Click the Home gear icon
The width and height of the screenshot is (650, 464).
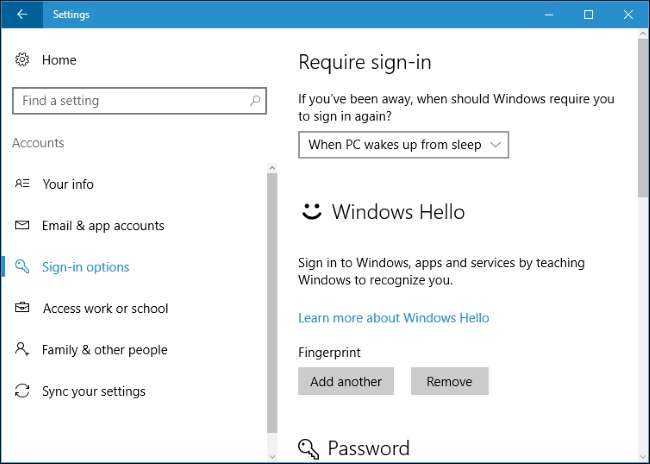22,60
